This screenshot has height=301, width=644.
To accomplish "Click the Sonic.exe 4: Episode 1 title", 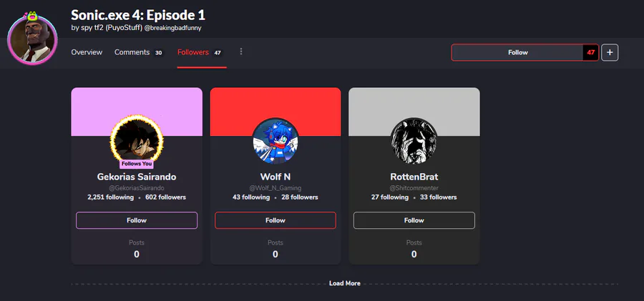I will click(x=138, y=15).
